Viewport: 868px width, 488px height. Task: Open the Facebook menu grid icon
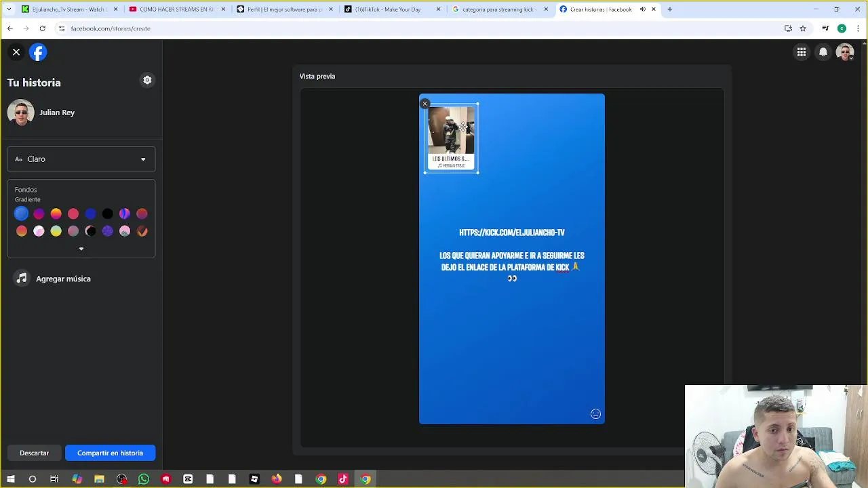(x=802, y=52)
